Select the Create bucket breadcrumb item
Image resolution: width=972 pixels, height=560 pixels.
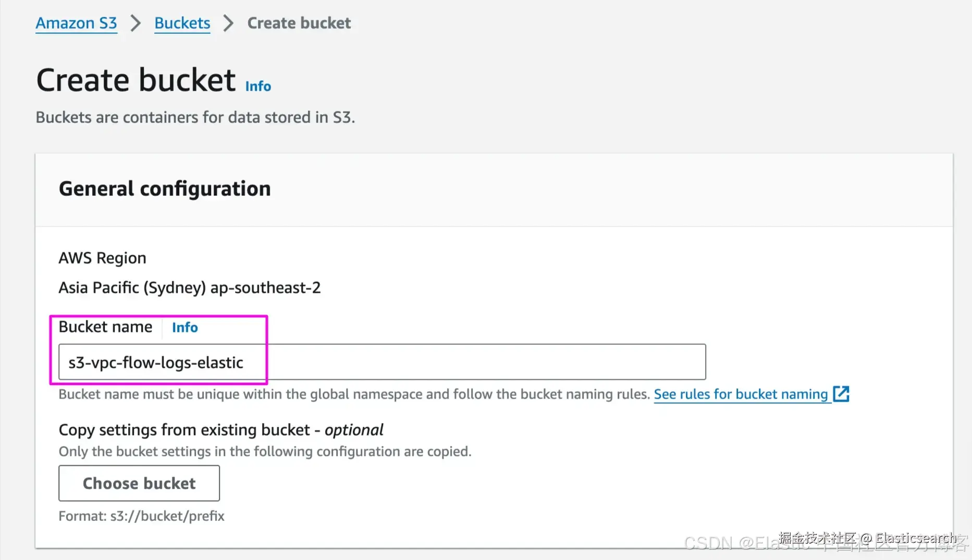(299, 23)
